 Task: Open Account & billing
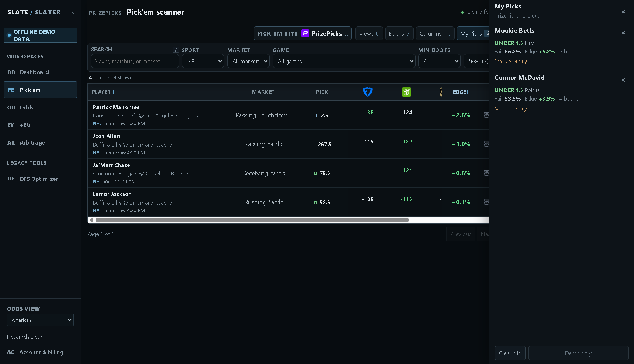tap(40, 352)
